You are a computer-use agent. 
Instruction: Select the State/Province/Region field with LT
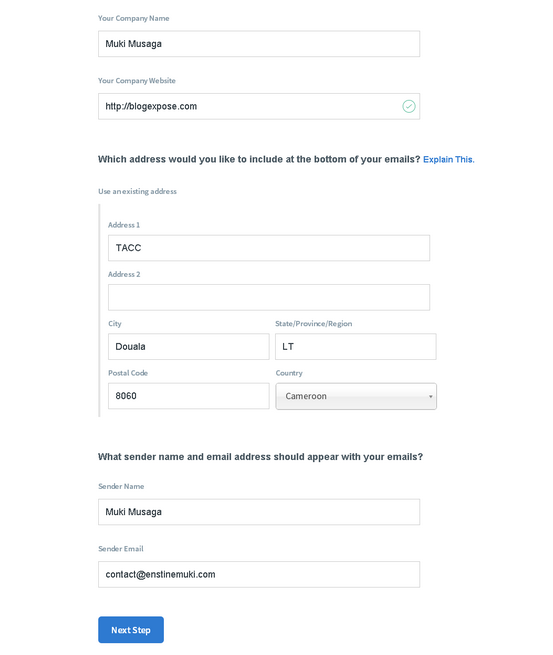356,346
